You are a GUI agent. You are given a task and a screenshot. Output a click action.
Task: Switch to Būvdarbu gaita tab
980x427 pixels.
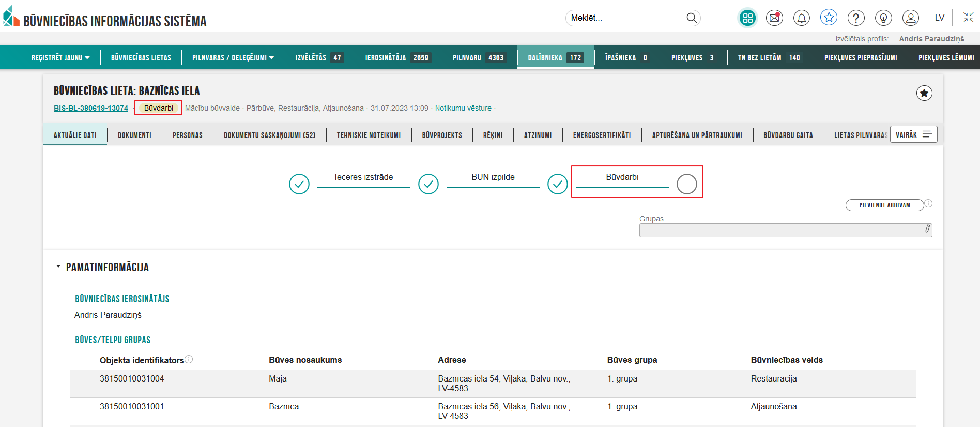point(788,135)
